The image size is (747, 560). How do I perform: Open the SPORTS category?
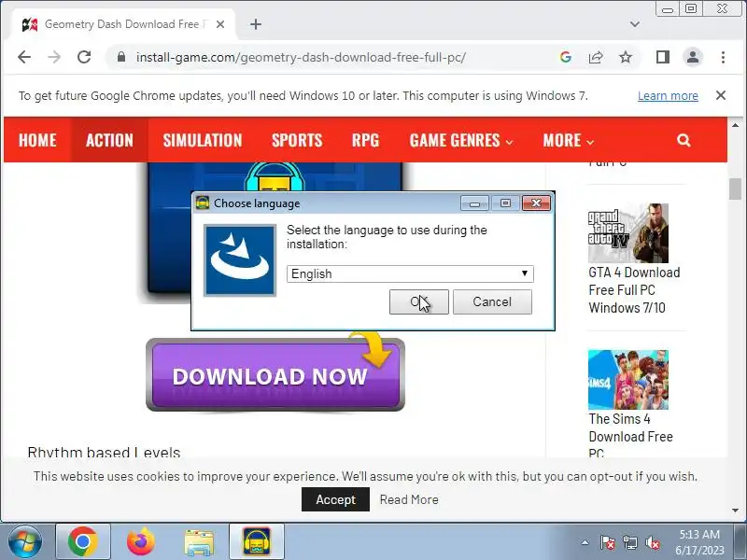[x=297, y=140]
